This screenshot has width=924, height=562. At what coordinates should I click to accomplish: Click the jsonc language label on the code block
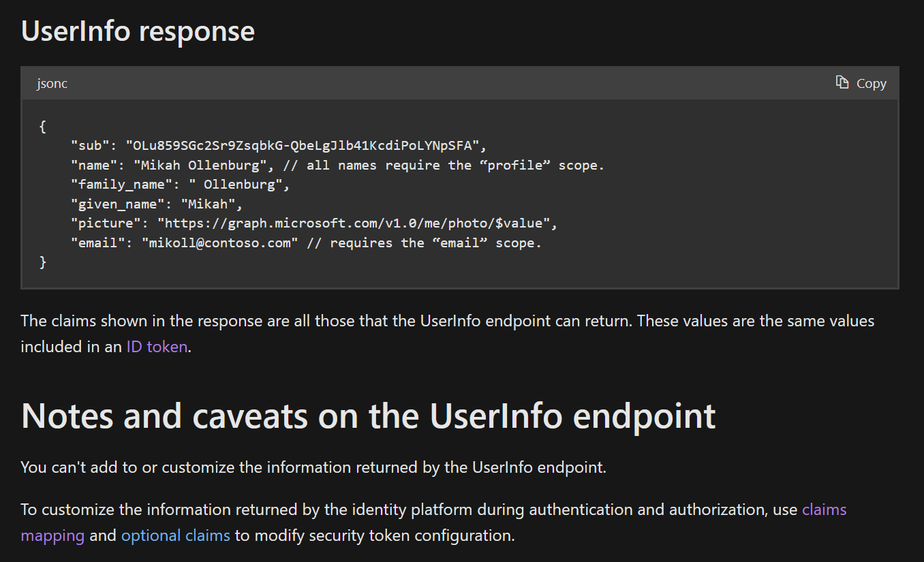(52, 83)
